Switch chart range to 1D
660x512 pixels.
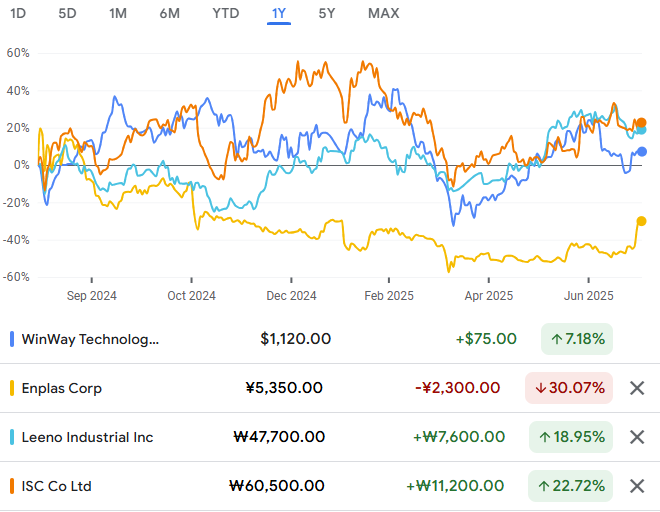18,13
